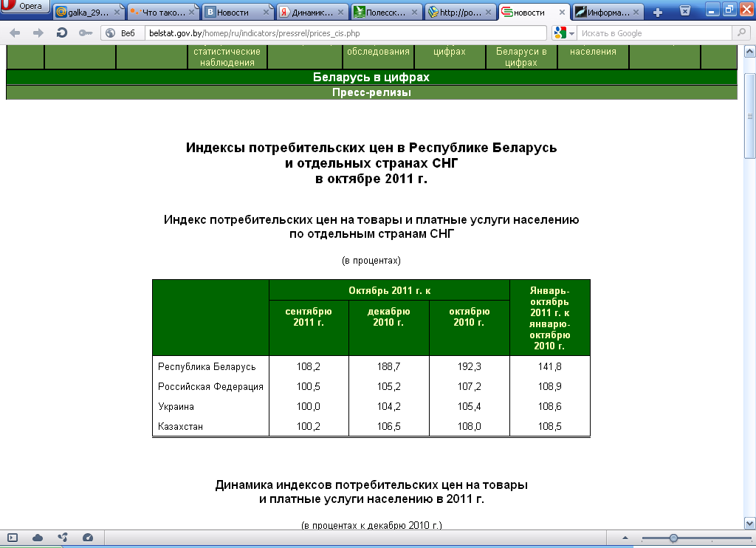Reload the current page
The height and width of the screenshot is (548, 756).
62,32
